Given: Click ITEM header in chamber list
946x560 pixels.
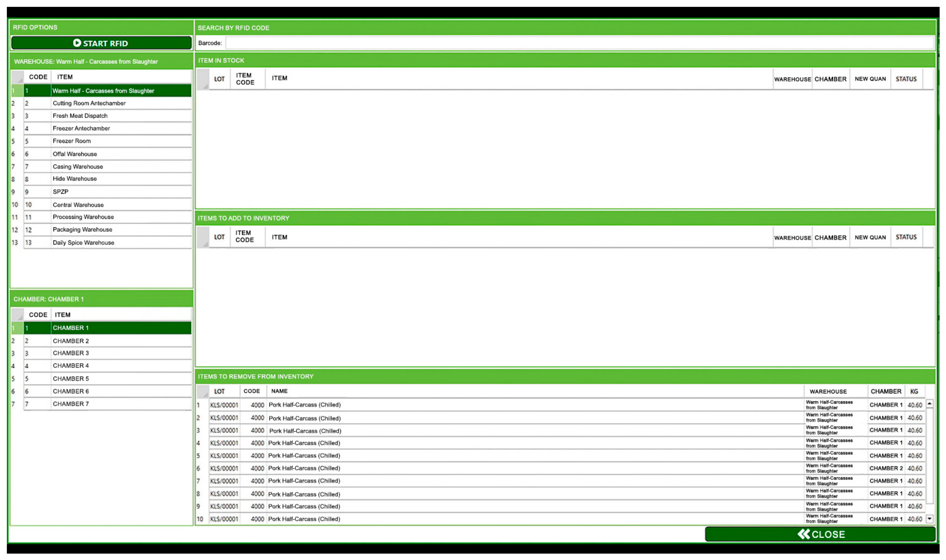Looking at the screenshot, I should coord(121,315).
